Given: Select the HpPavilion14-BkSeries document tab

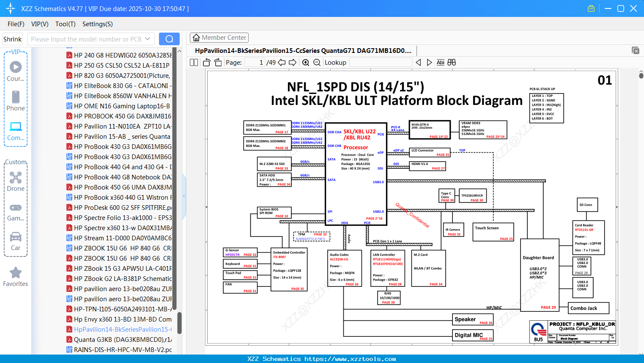Looking at the screenshot, I should point(303,50).
